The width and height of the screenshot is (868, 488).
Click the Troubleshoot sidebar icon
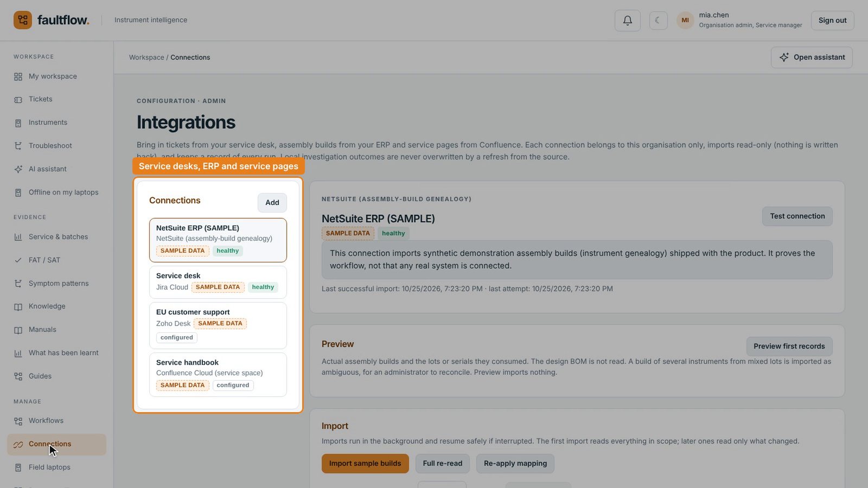pyautogui.click(x=18, y=146)
